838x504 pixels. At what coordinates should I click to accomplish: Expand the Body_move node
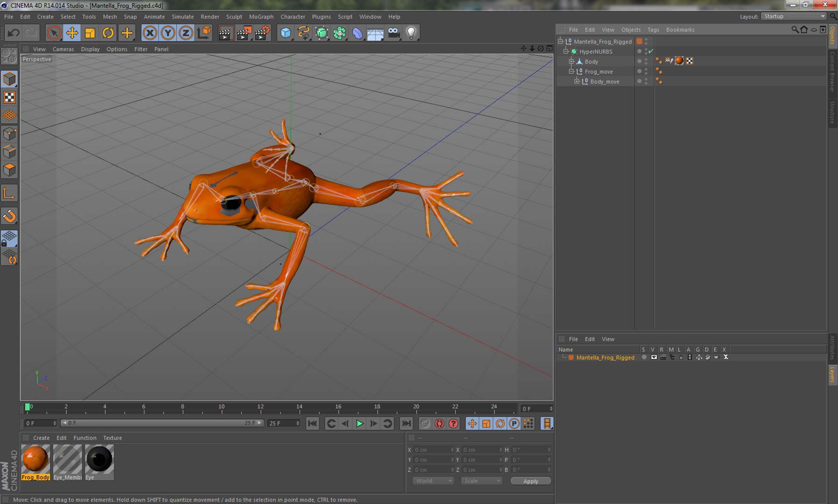pos(577,81)
